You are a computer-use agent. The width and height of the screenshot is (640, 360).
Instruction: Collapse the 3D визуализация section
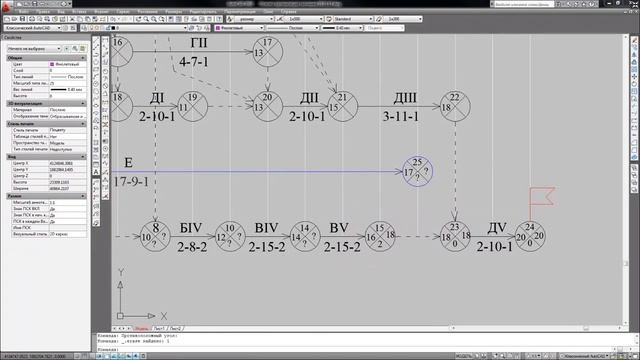click(83, 104)
